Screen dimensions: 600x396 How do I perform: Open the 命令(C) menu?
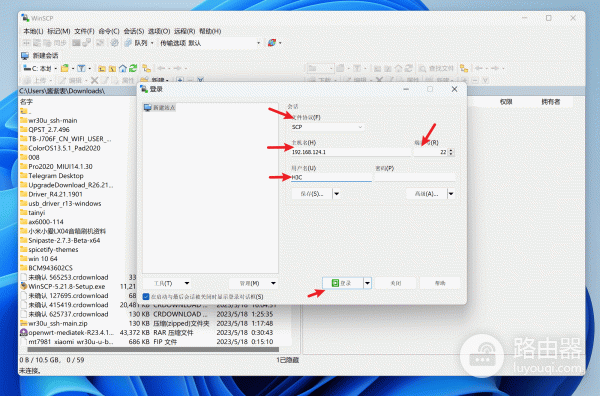pyautogui.click(x=109, y=31)
